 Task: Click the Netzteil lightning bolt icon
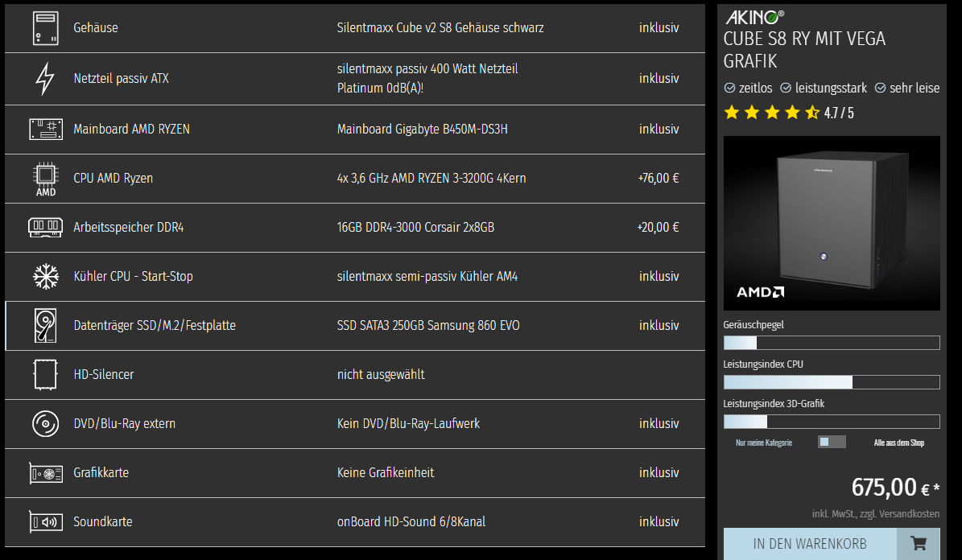click(45, 79)
